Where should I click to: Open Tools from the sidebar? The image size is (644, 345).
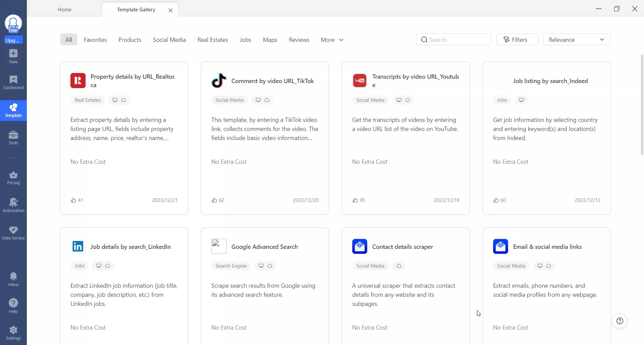[13, 138]
